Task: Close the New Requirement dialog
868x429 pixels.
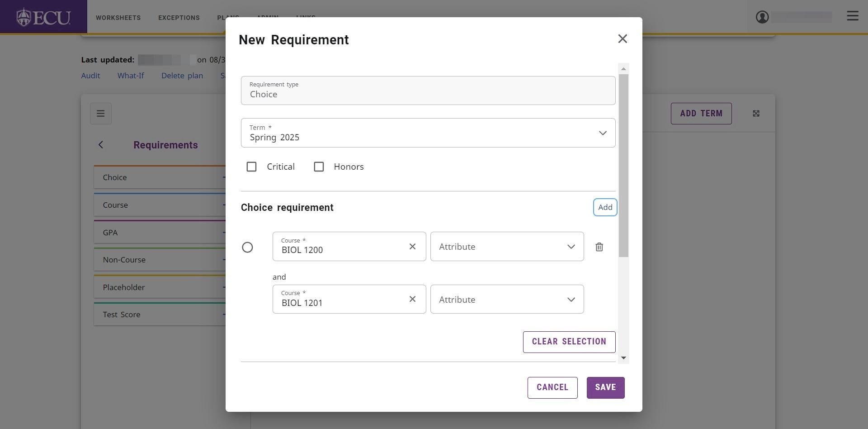Action: [623, 39]
